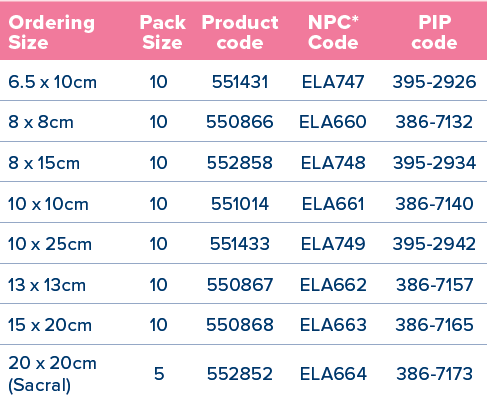Click PIP code 386-7165
The image size is (487, 399).
tap(434, 325)
